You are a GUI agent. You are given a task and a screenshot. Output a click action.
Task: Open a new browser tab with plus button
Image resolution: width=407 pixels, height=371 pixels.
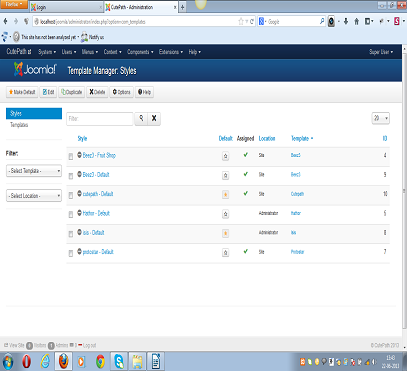[183, 7]
